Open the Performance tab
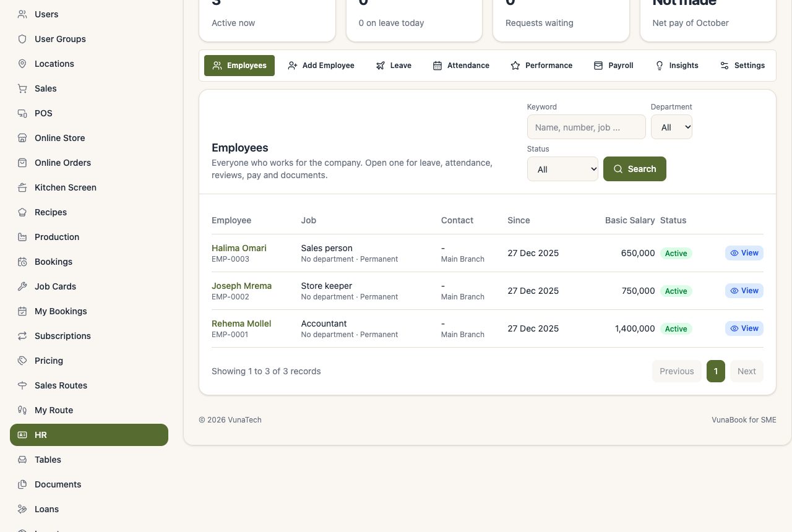Viewport: 792px width, 532px height. point(541,66)
